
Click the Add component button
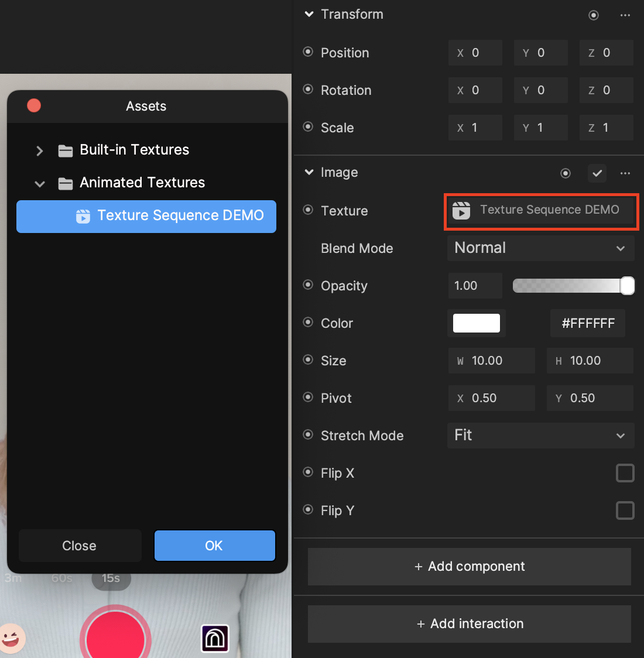469,567
